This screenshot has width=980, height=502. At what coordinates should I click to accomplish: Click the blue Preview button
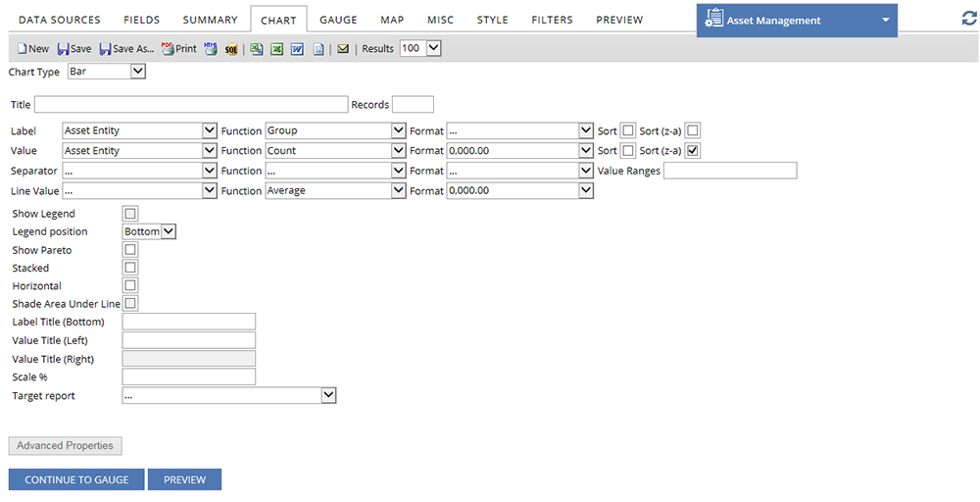(184, 479)
